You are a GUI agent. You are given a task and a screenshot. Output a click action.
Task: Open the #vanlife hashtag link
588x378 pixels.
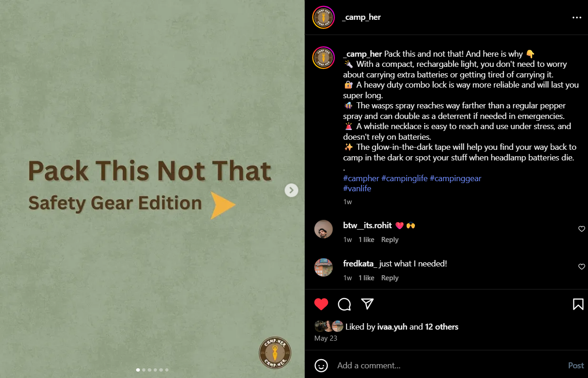pyautogui.click(x=357, y=189)
